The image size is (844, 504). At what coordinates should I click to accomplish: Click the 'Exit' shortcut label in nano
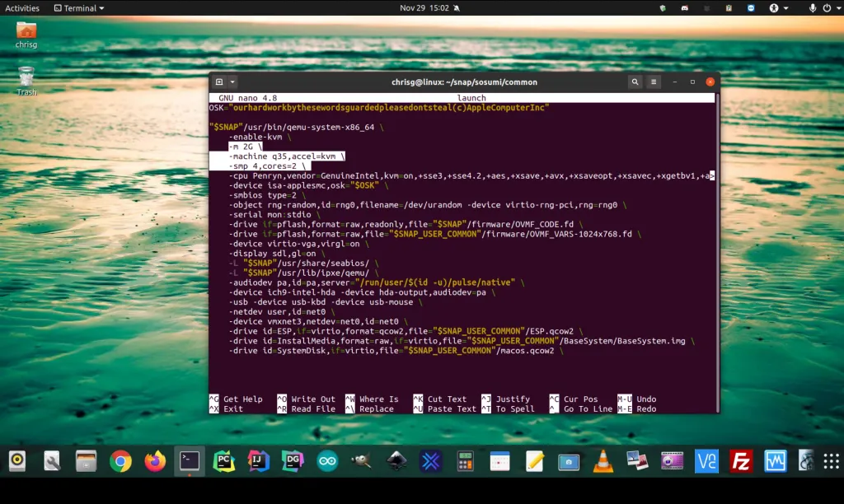[233, 408]
